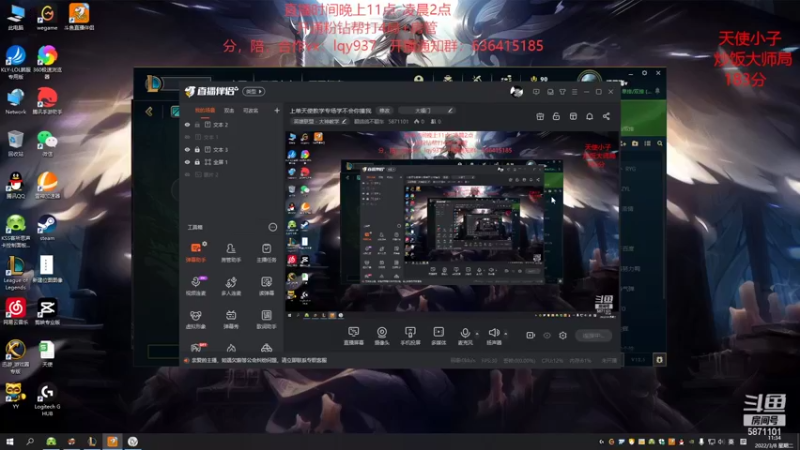Select the active orange scene tab

pos(205,110)
